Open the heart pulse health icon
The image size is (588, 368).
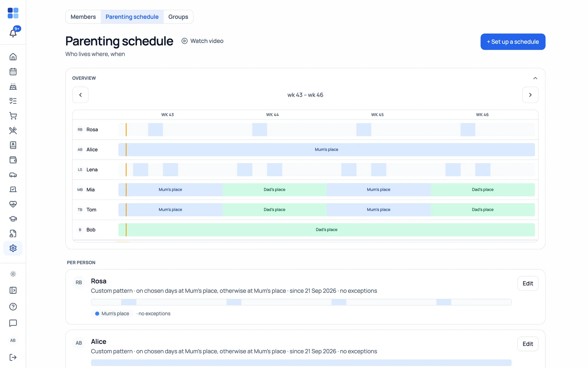pyautogui.click(x=13, y=204)
